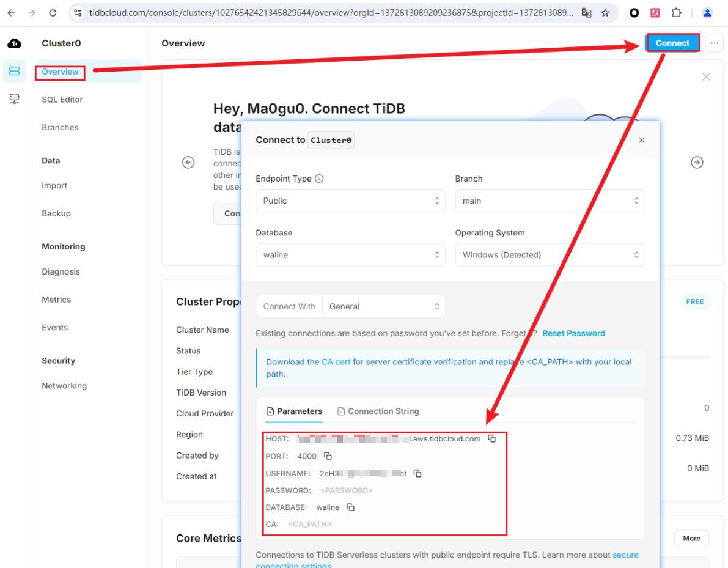
Task: Open site information icon in address bar
Action: point(78,13)
